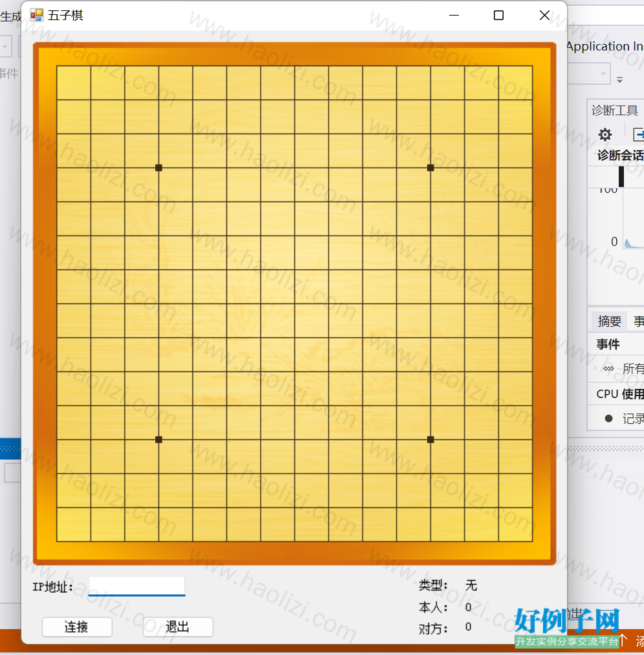The height and width of the screenshot is (655, 644).
Task: Click the 类型 value 无
Action: pyautogui.click(x=471, y=585)
